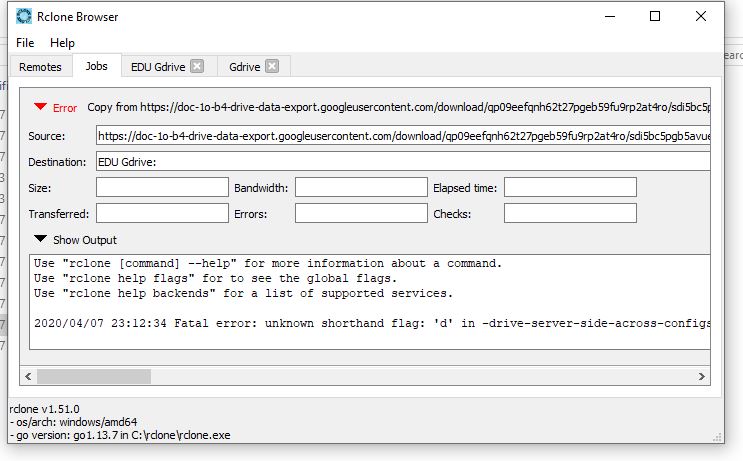This screenshot has width=743, height=461.
Task: Click the Destination field
Action: [x=400, y=162]
